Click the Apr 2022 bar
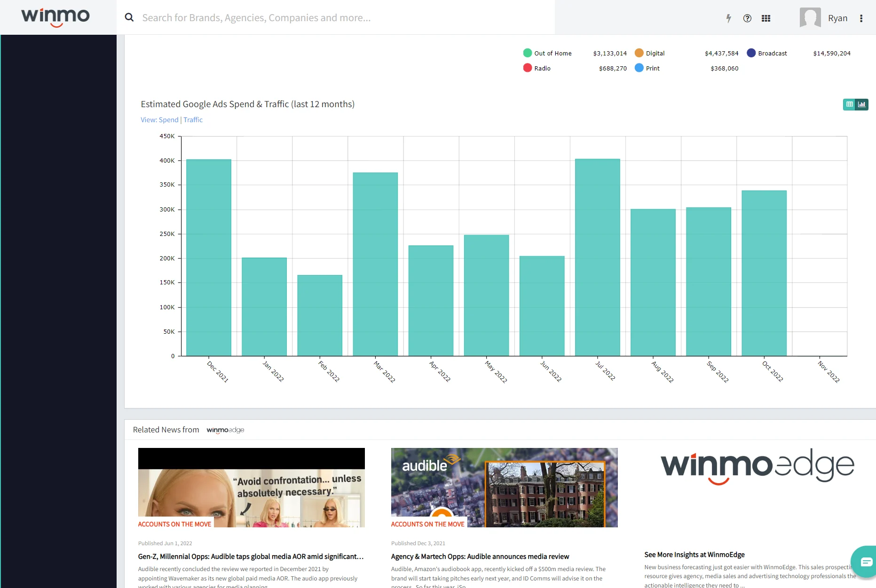This screenshot has height=588, width=876. pyautogui.click(x=431, y=300)
